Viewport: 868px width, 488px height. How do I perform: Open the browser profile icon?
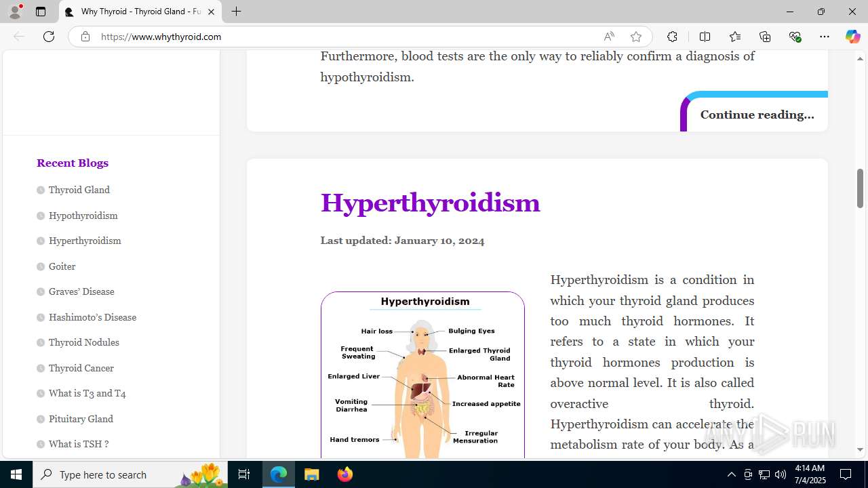point(15,12)
